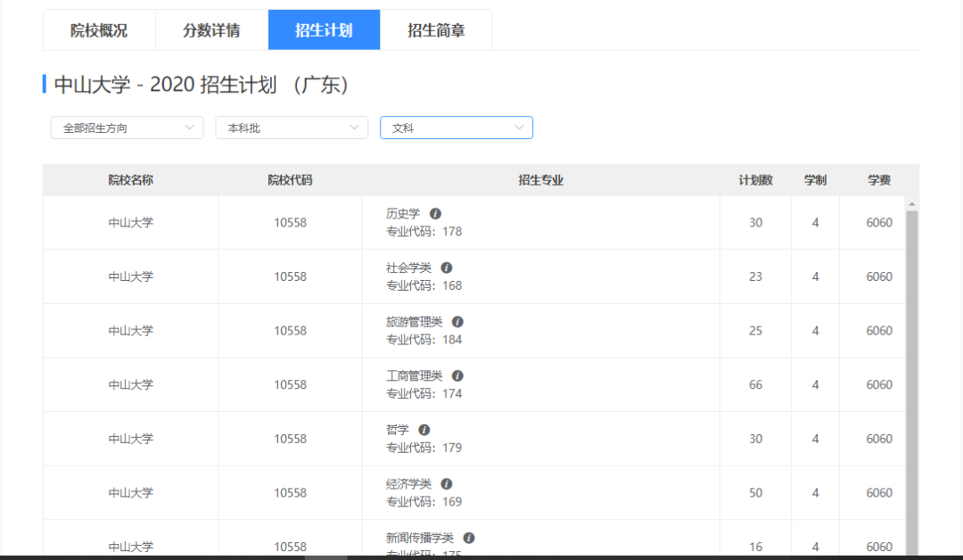Select the 分数详情 tab
This screenshot has width=963, height=560.
coord(210,29)
